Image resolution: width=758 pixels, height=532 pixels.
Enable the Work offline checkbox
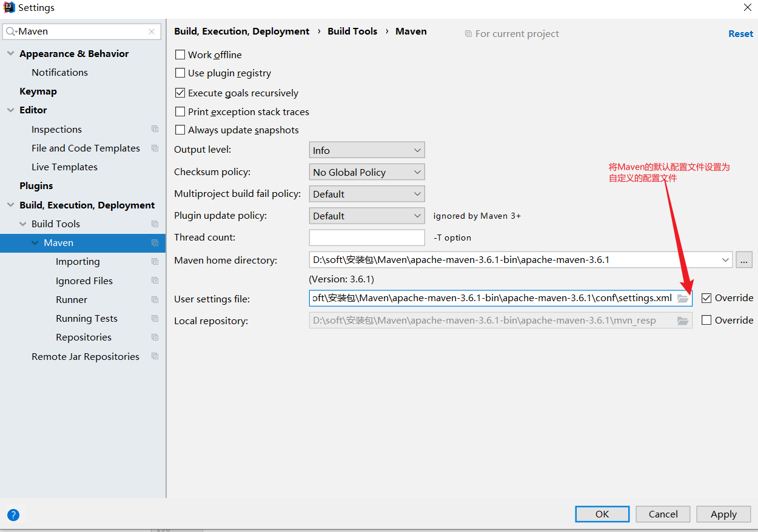pyautogui.click(x=180, y=55)
